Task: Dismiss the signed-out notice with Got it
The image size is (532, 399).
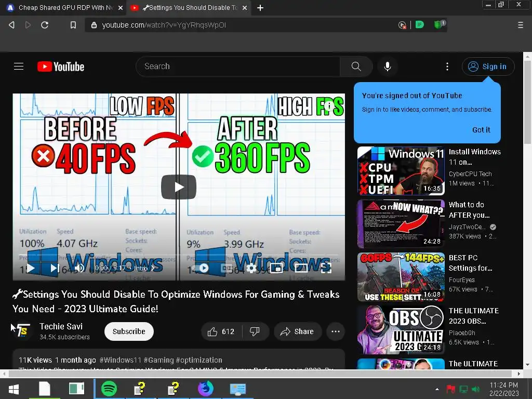Action: [x=481, y=130]
